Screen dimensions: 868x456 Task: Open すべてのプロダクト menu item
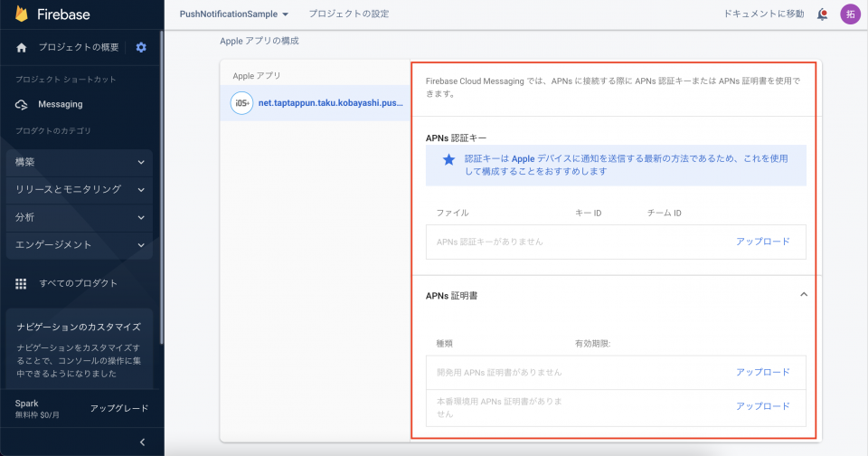click(x=79, y=284)
